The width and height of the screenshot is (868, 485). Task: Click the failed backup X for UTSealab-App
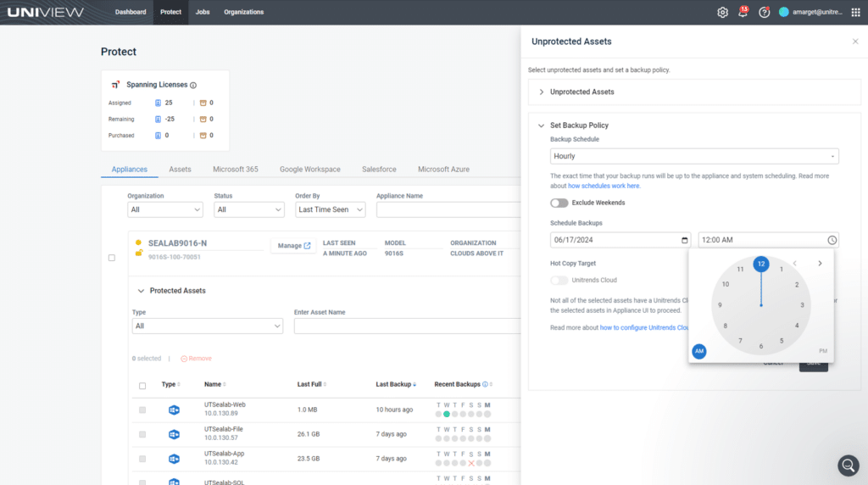pos(471,464)
